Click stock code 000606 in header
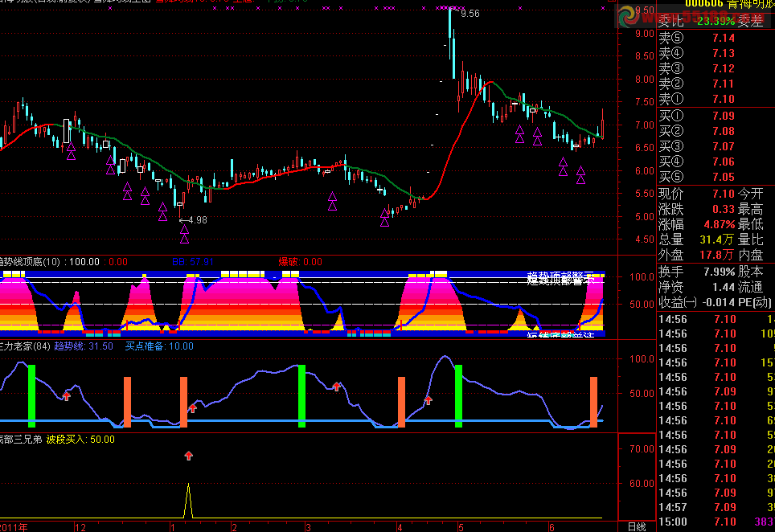Viewport: 775px width, 532px height. [x=707, y=4]
